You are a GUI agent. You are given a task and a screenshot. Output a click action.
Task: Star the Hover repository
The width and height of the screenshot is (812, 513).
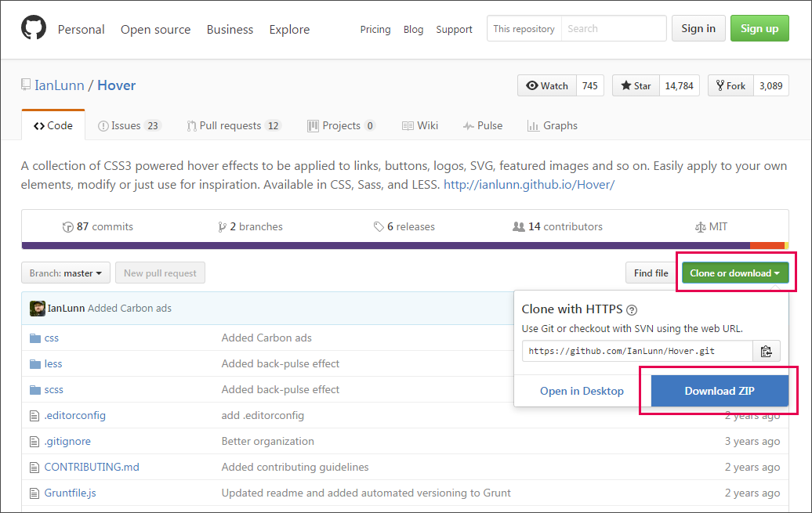pyautogui.click(x=636, y=86)
